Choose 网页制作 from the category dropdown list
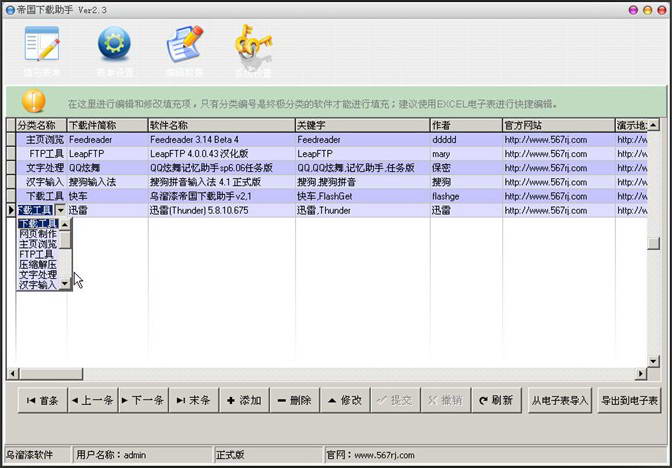The image size is (672, 468). (x=38, y=234)
